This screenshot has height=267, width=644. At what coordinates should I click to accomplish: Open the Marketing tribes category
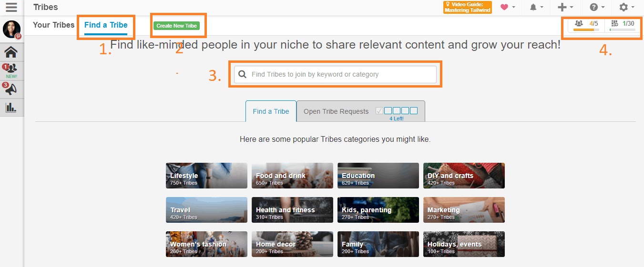464,210
